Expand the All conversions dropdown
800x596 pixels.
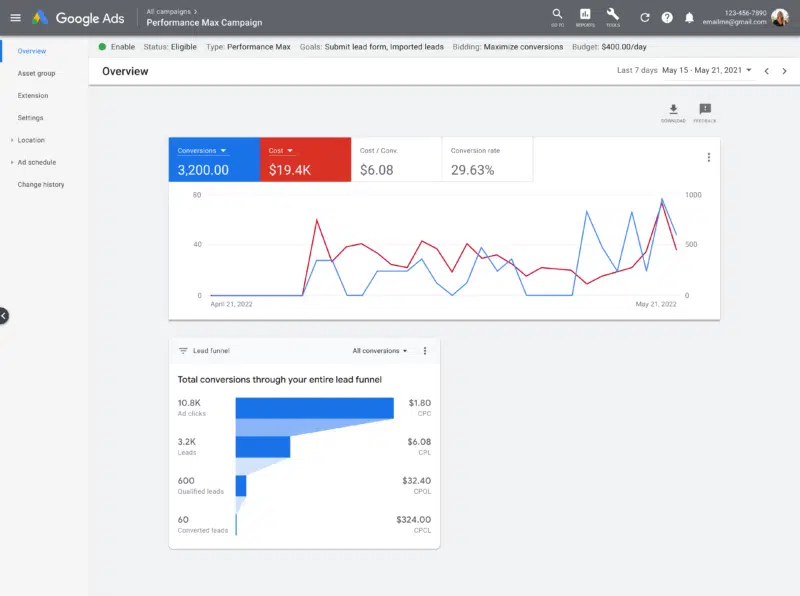pos(380,351)
